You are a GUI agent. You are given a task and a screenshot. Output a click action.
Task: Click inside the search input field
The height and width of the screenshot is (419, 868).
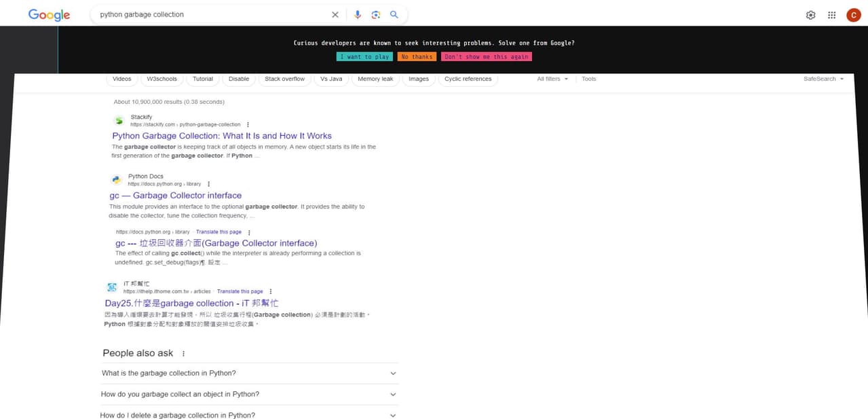[x=204, y=14]
